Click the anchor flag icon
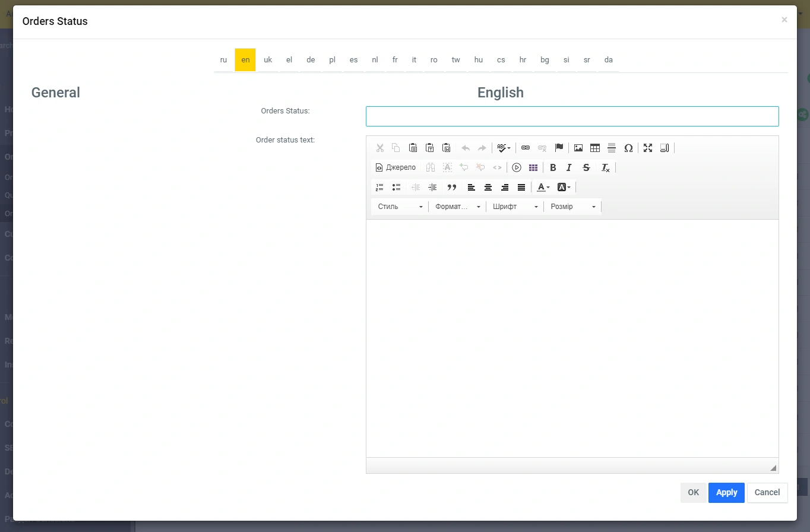810x532 pixels. click(559, 148)
